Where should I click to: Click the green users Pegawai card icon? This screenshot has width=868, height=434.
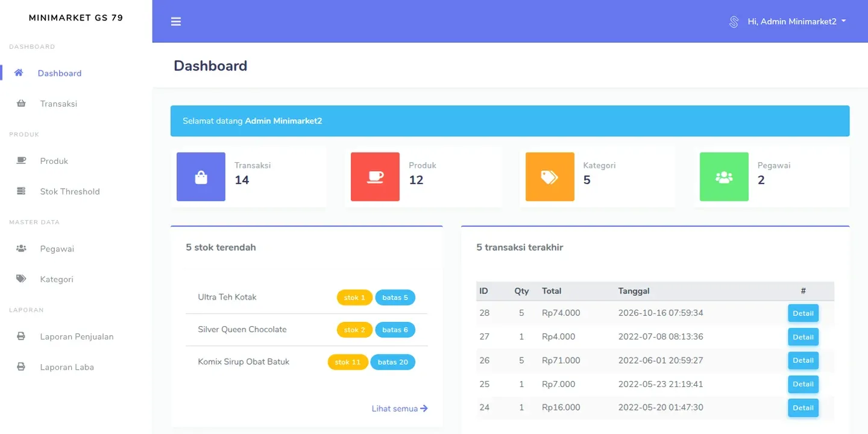pyautogui.click(x=724, y=177)
